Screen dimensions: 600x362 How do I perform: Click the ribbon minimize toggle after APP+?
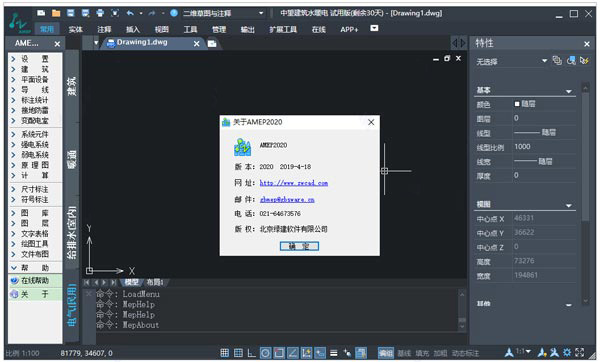pos(374,28)
